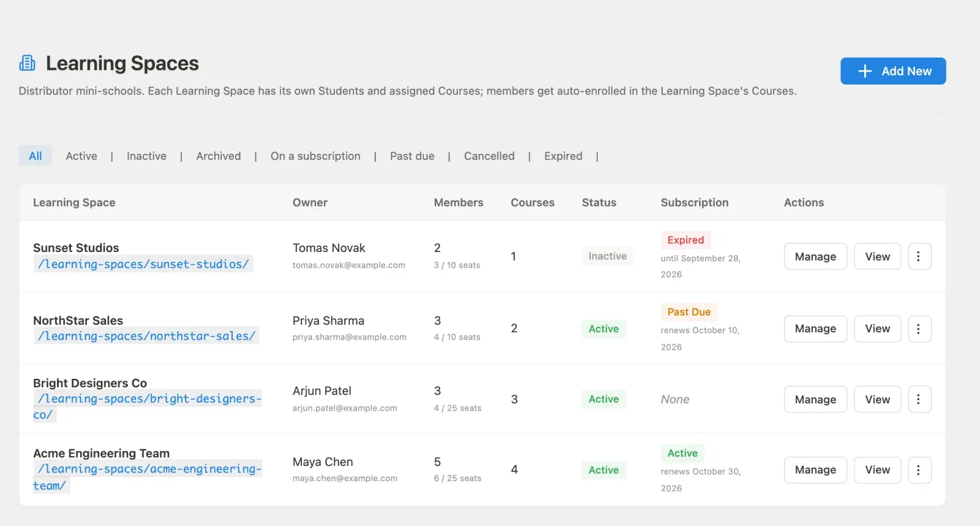Click owner email arjun.patel@example.com
Image resolution: width=980 pixels, height=526 pixels.
click(344, 408)
